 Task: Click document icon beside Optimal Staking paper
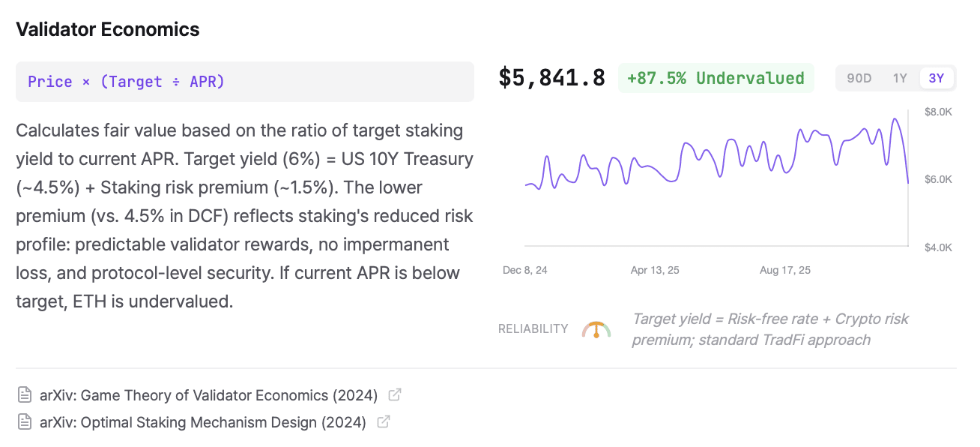25,421
